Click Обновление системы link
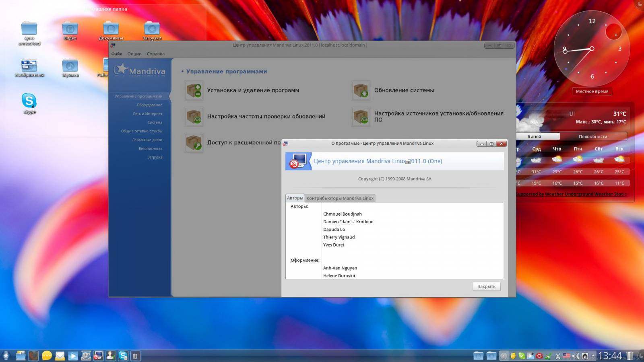Image resolution: width=644 pixels, height=362 pixels. (x=404, y=90)
